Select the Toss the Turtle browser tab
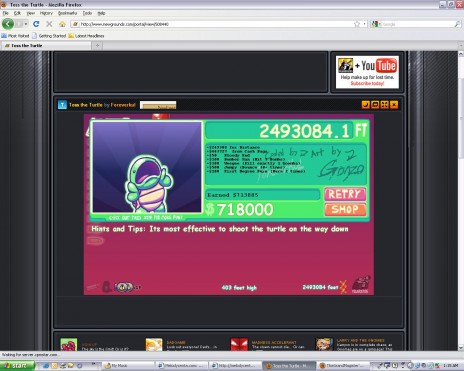The width and height of the screenshot is (464, 371). [46, 46]
